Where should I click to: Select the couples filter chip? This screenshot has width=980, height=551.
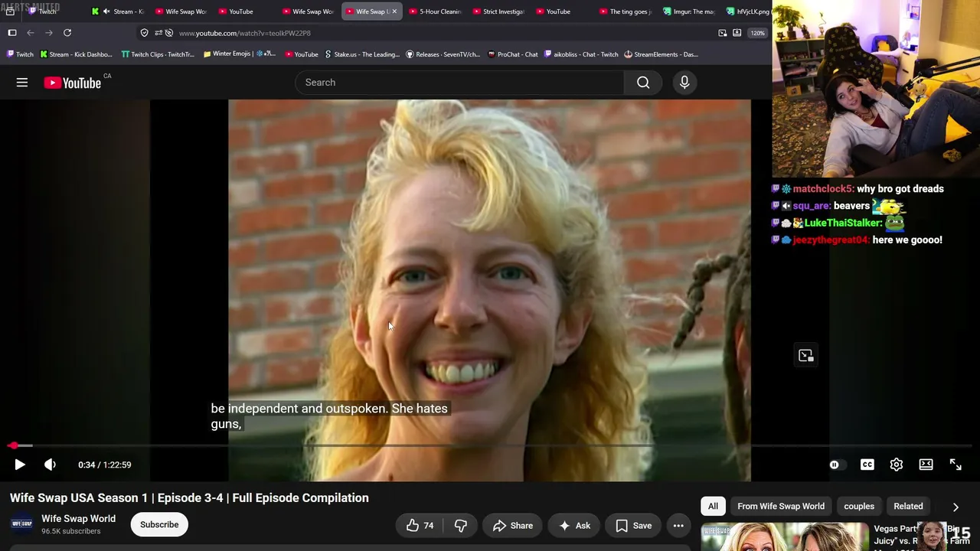click(x=859, y=506)
